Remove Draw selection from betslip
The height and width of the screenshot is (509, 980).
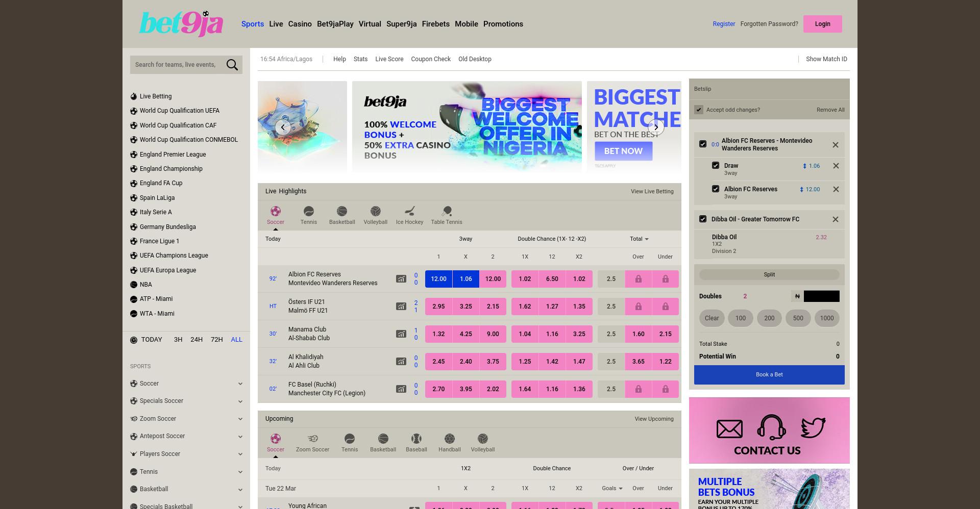[836, 166]
